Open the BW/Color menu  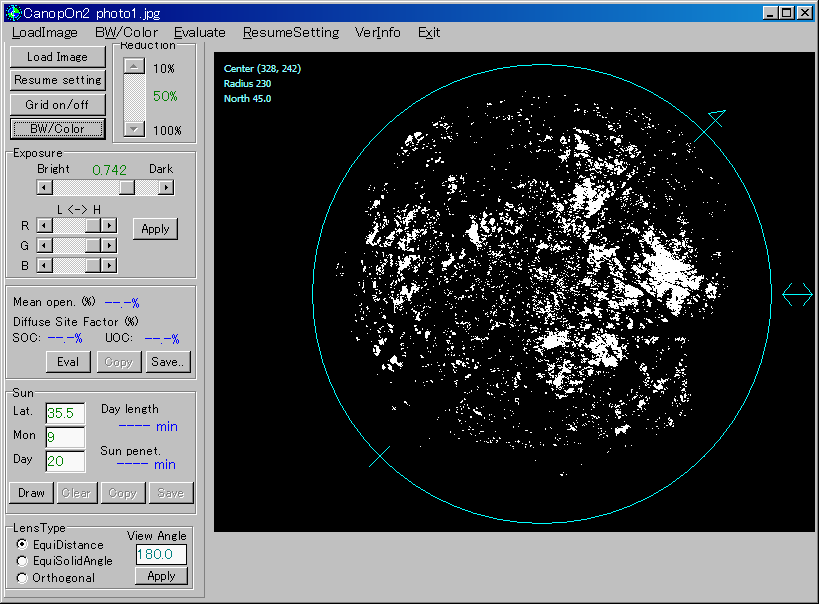(x=126, y=32)
